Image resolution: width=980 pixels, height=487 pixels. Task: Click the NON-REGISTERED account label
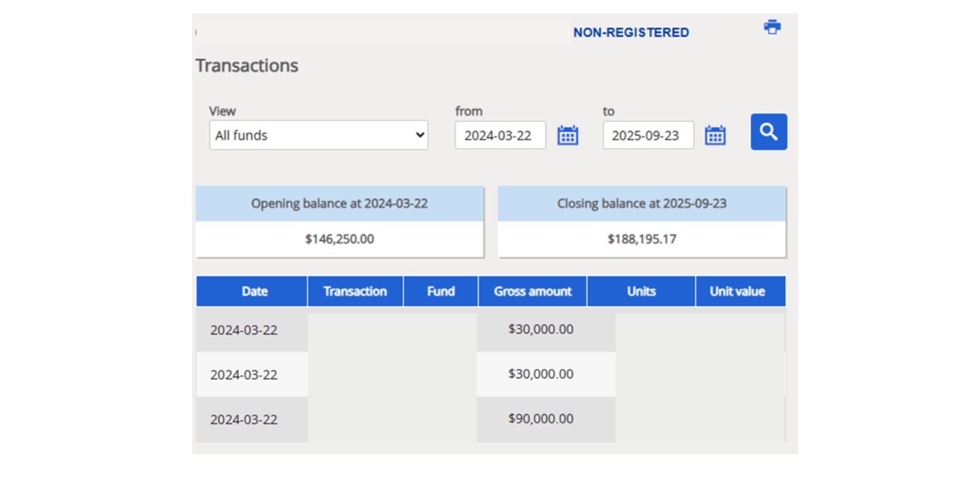click(x=631, y=33)
